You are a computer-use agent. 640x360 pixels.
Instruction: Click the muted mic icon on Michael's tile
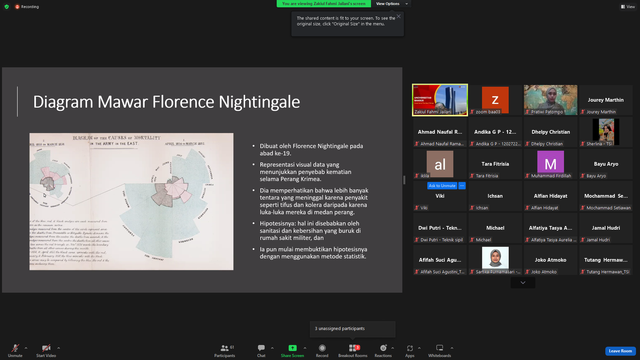pos(472,240)
